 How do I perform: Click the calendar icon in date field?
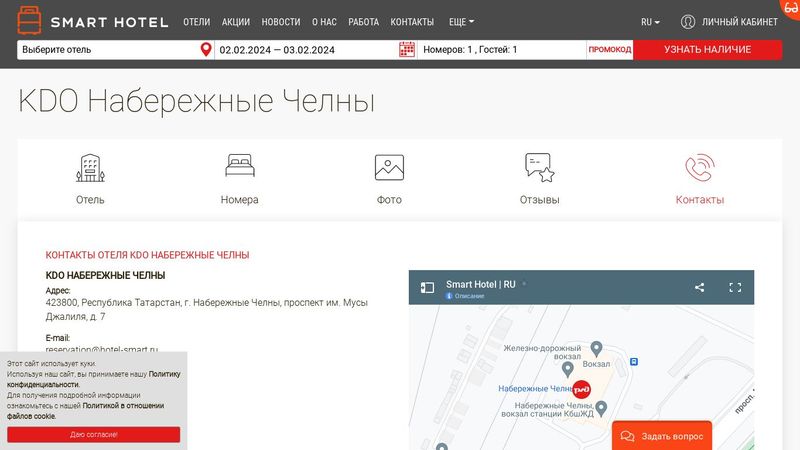pos(407,49)
